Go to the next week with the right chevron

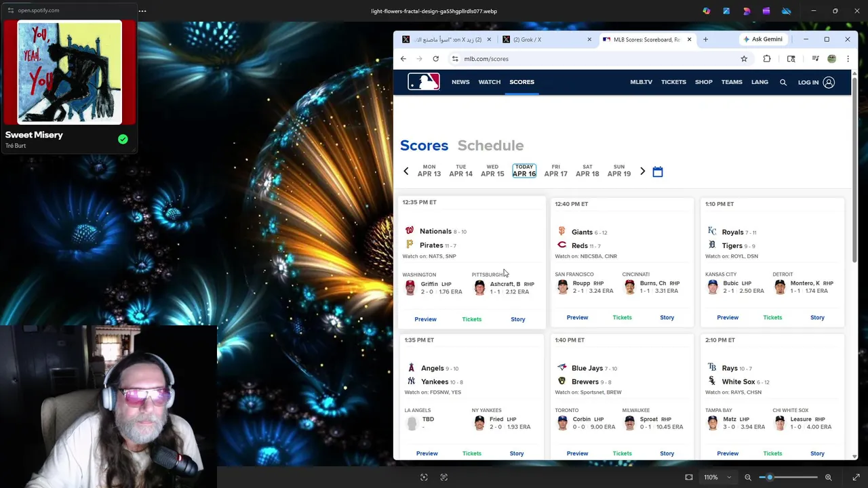coord(642,171)
